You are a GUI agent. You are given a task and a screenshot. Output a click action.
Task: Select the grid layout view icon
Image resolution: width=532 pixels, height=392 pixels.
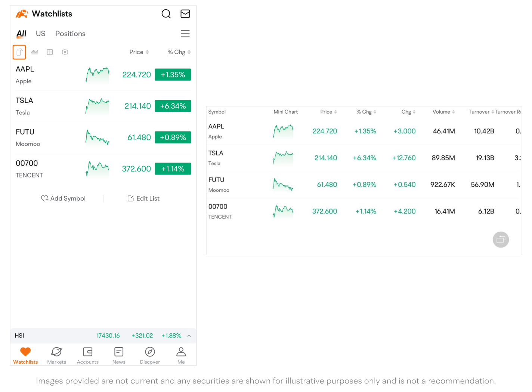50,52
